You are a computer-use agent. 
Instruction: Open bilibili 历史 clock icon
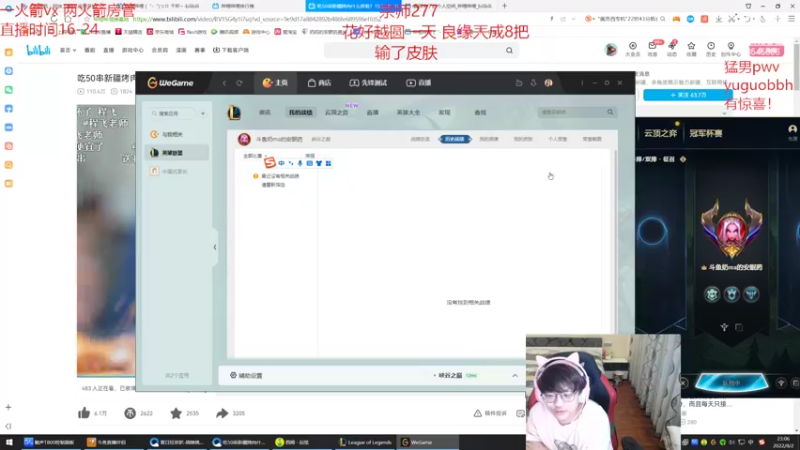click(x=711, y=49)
